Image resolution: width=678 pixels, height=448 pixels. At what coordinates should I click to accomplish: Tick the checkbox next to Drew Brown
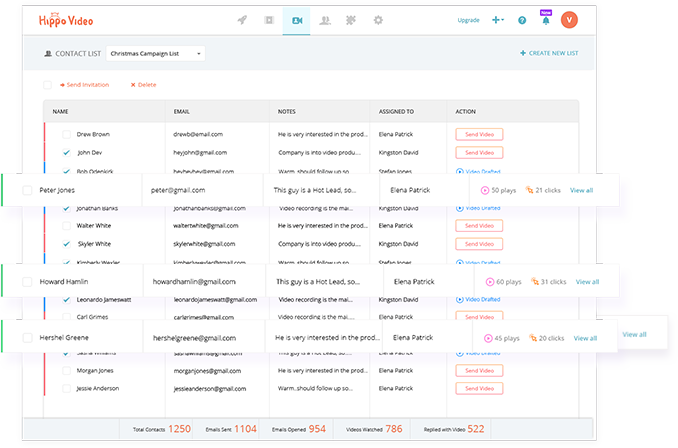coord(66,134)
